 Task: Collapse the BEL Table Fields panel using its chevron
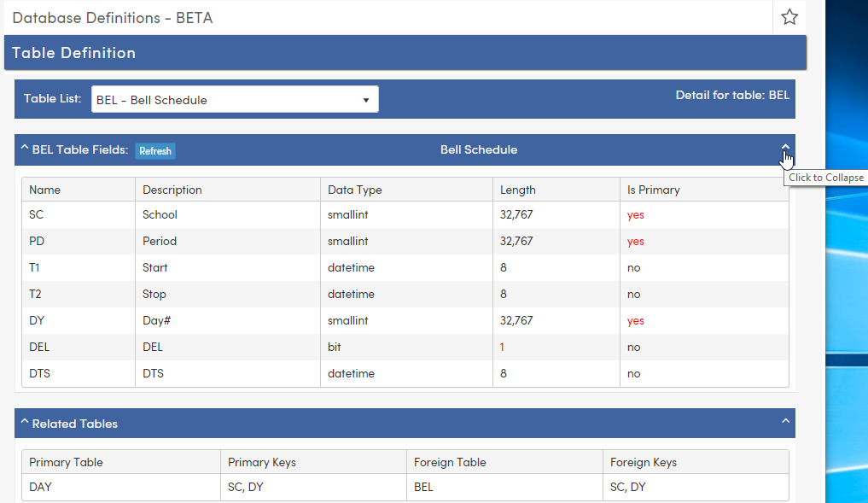click(x=785, y=148)
